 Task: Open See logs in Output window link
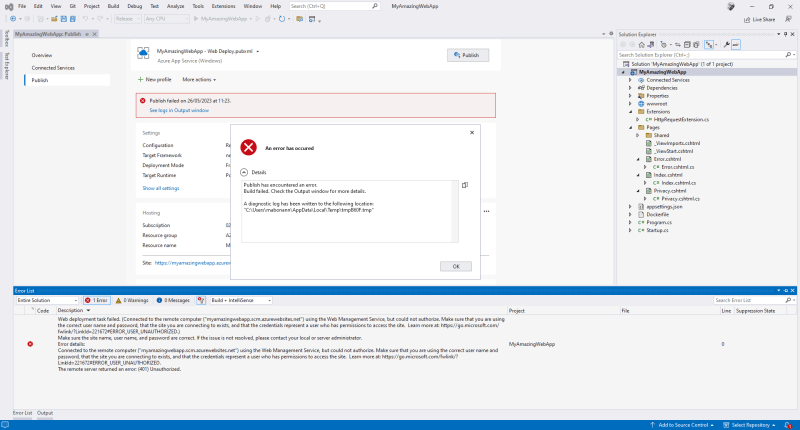coord(179,110)
